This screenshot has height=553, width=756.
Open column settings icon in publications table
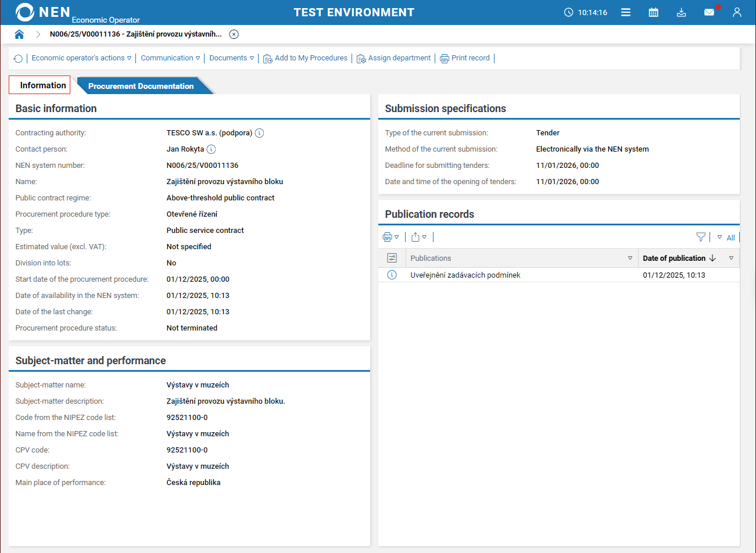coord(392,258)
